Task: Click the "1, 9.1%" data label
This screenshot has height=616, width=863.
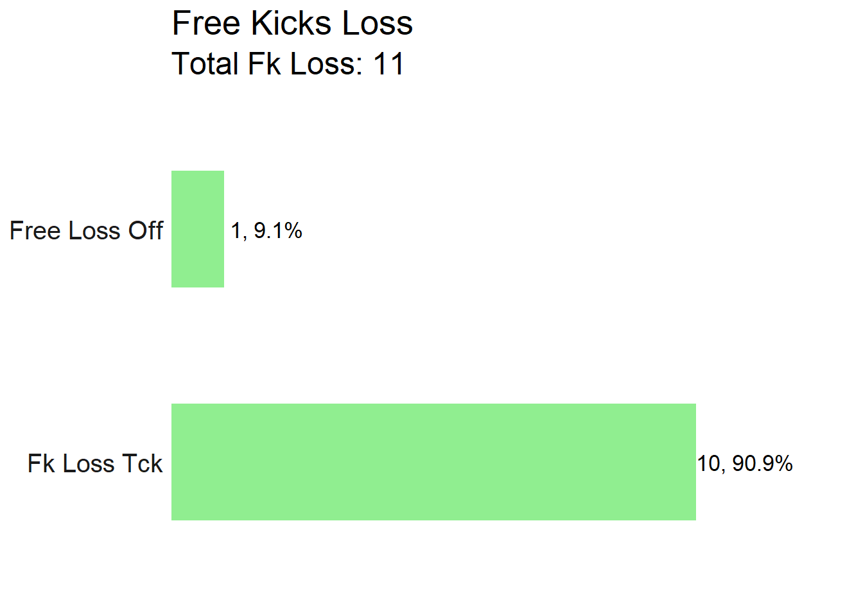Action: 266,230
